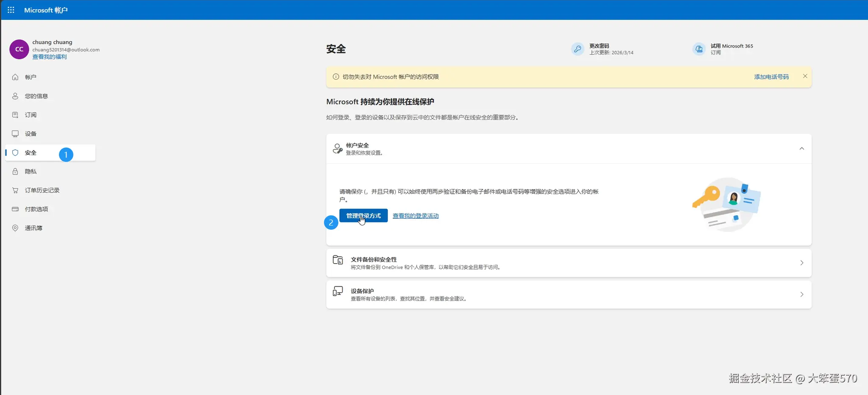Click the 文件备份和安全性 title
The height and width of the screenshot is (395, 868).
click(x=374, y=259)
